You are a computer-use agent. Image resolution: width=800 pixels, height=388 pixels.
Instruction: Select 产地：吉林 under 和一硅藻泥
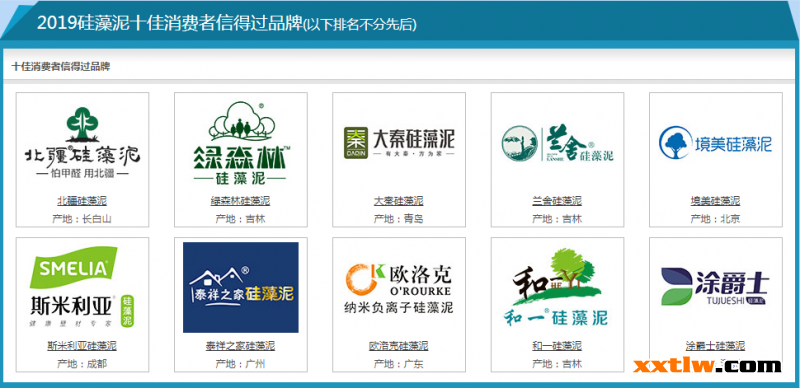557,364
